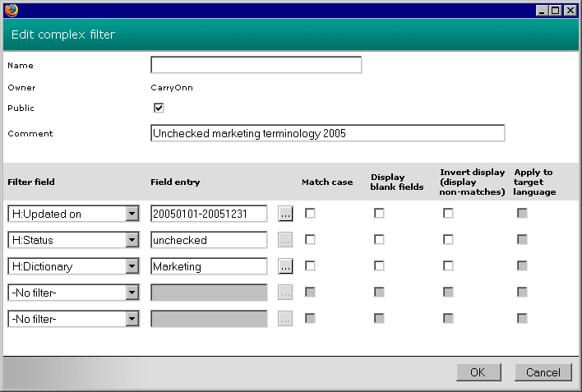Enable Match case for H:Status row
Screen dimensions: 582x392
[x=310, y=239]
